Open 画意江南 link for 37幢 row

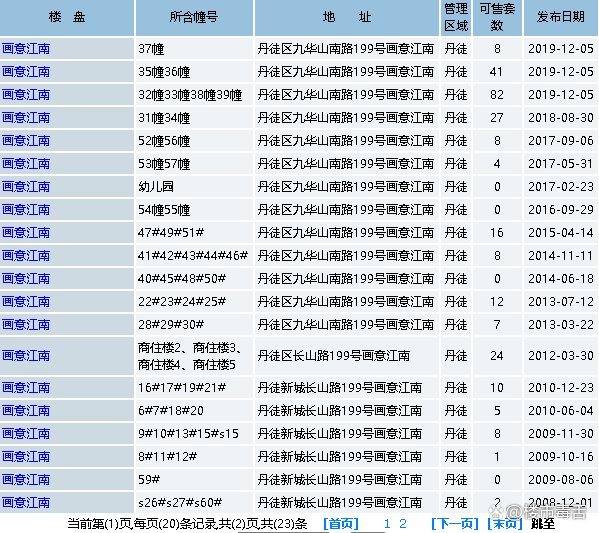tap(26, 49)
